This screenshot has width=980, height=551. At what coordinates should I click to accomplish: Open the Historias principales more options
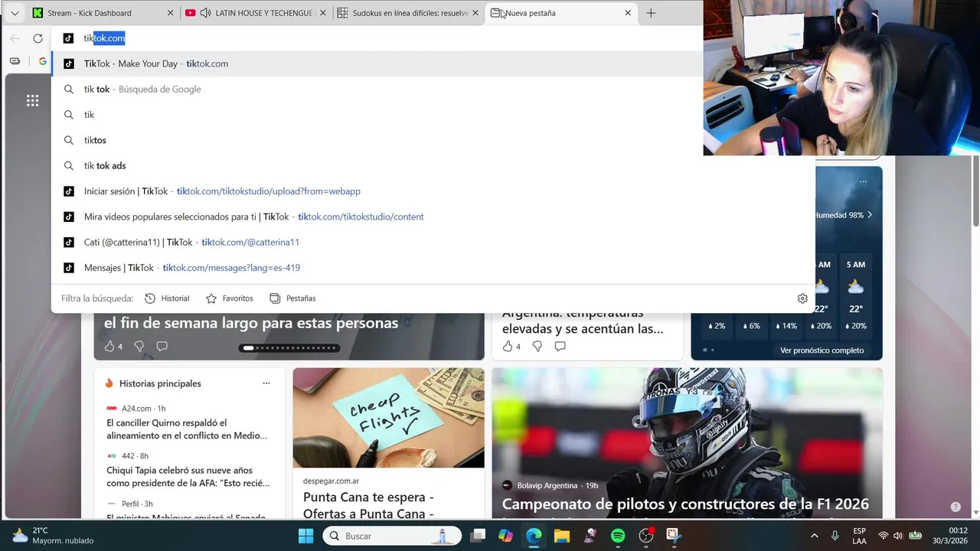click(x=266, y=383)
